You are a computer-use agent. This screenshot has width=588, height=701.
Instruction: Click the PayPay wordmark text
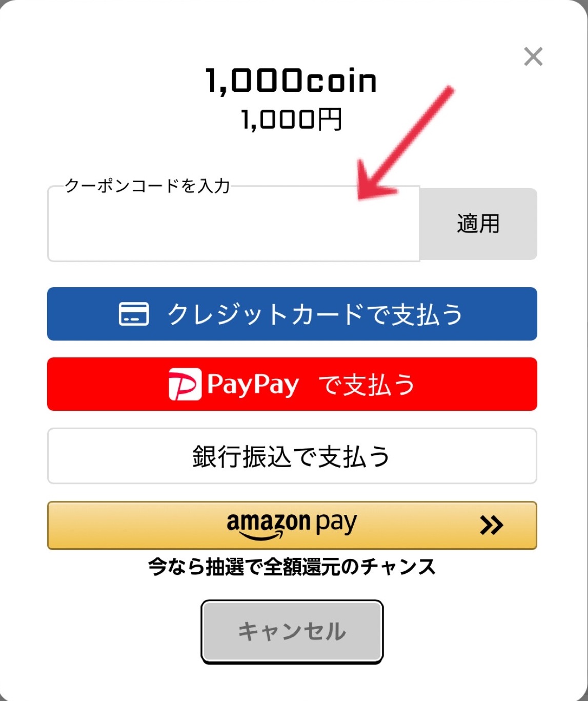pyautogui.click(x=253, y=385)
